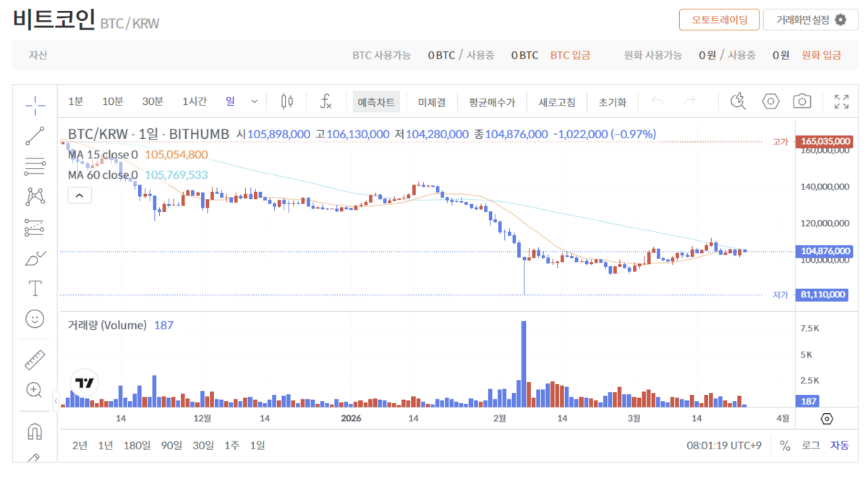Toggle 자동 scaling on the price axis
Image resolution: width=868 pixels, height=479 pixels.
(x=839, y=446)
